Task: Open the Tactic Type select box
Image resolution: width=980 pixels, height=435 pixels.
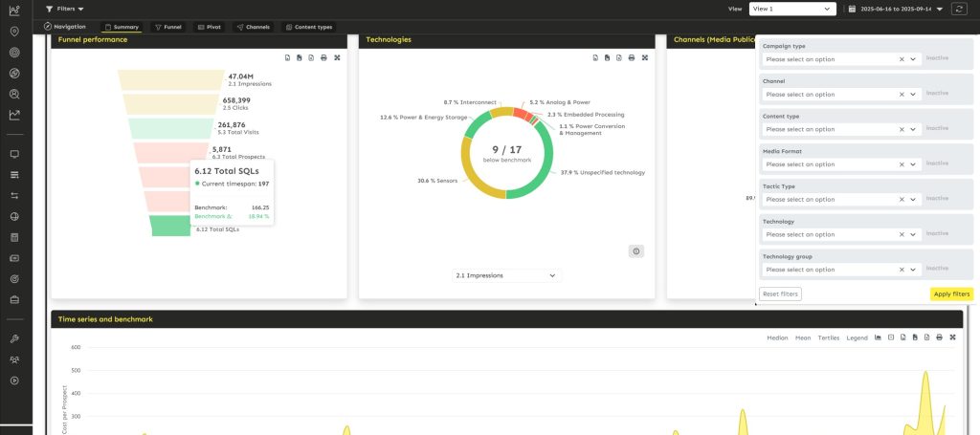Action: tap(841, 199)
